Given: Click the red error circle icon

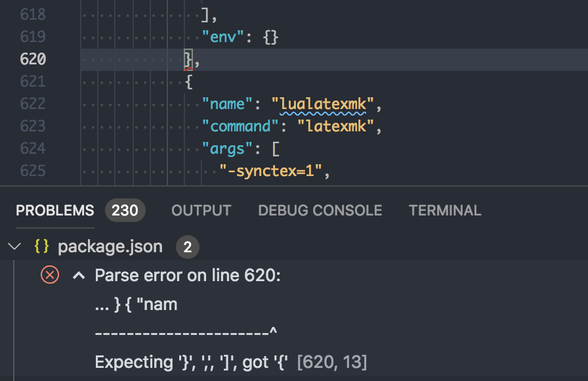Looking at the screenshot, I should [x=49, y=275].
